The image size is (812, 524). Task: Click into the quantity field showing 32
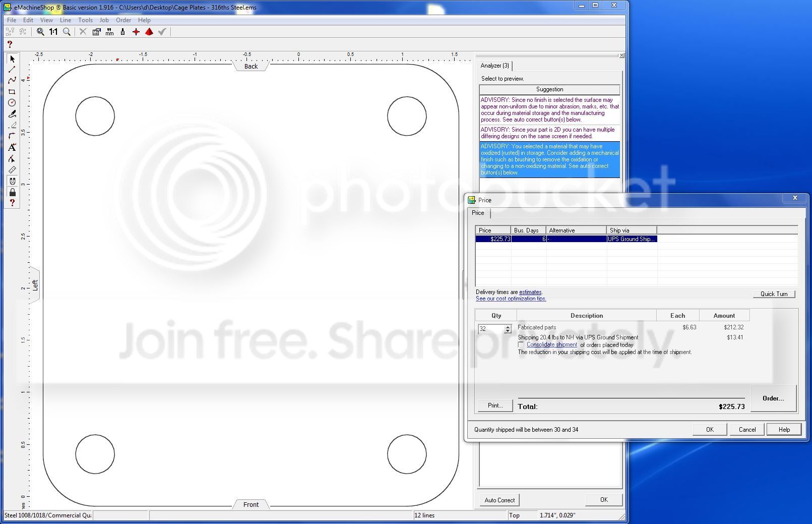(x=490, y=329)
